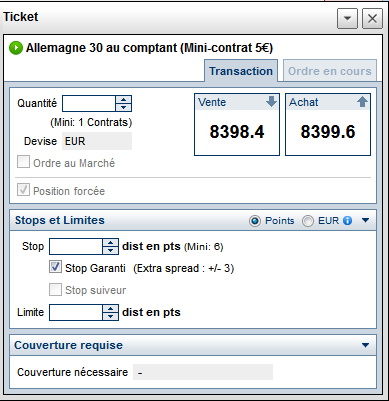Click the EUR info icon
Screen dimensions: 389x401
point(347,221)
